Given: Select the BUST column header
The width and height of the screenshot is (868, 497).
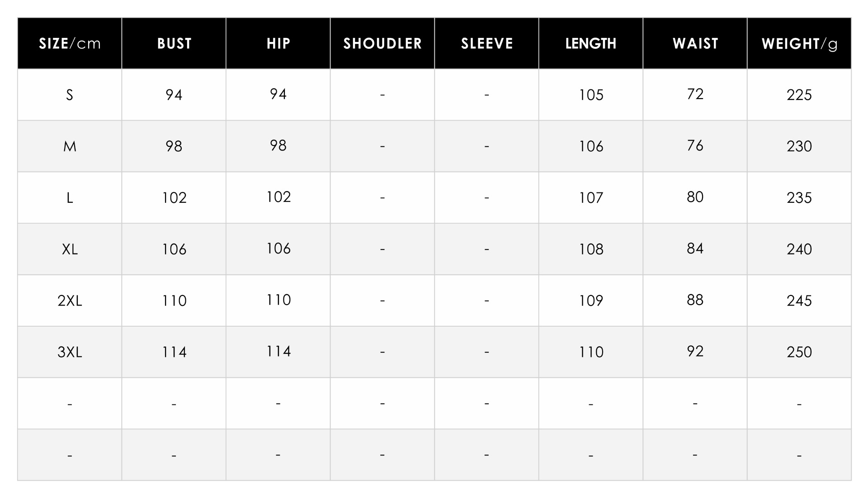Looking at the screenshot, I should (x=174, y=43).
